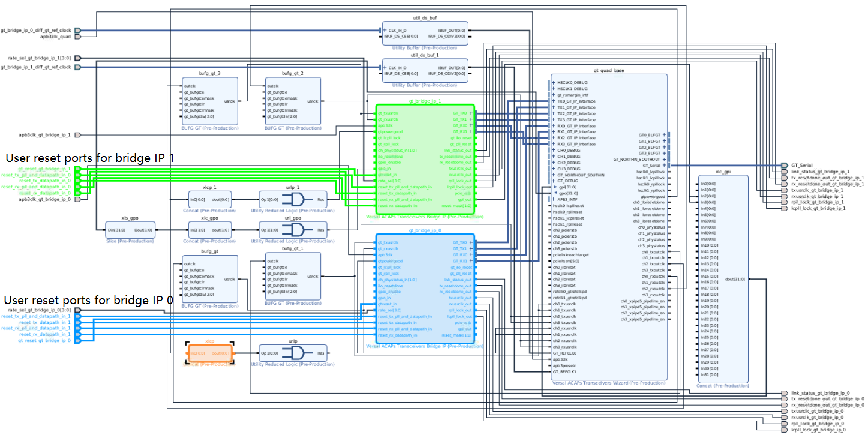
Task: Select the urlp OR-gate reduced logic block
Action: 294,353
